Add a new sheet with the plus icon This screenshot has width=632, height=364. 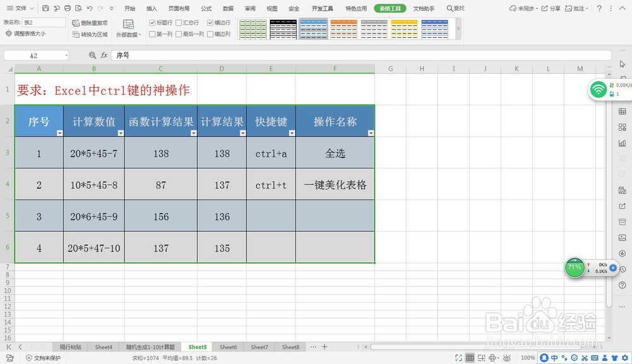[x=324, y=347]
